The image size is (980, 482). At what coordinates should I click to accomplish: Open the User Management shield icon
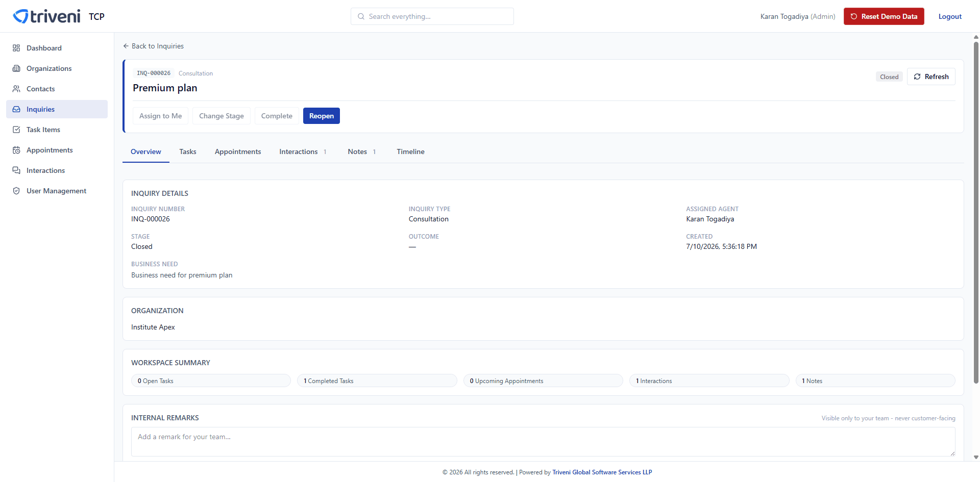point(16,191)
